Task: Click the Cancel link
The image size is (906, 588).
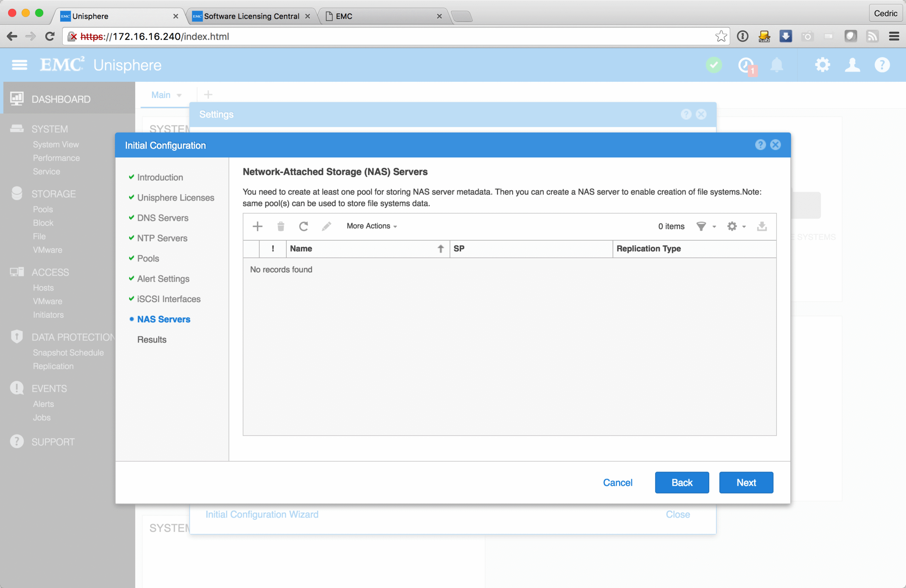Action: pos(617,482)
